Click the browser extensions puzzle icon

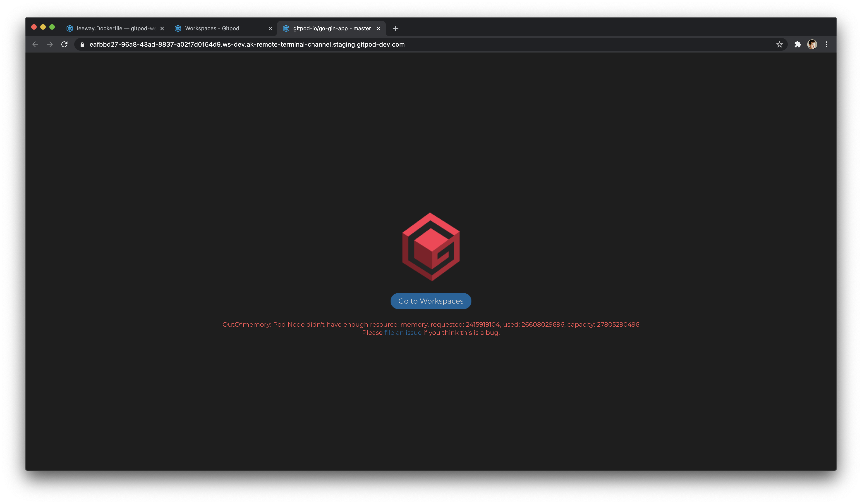[x=798, y=44]
